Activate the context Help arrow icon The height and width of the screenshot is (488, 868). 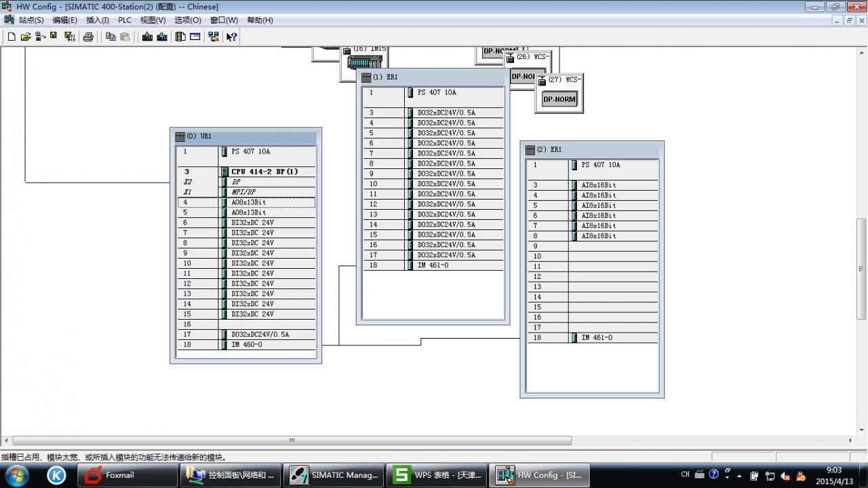click(x=231, y=37)
